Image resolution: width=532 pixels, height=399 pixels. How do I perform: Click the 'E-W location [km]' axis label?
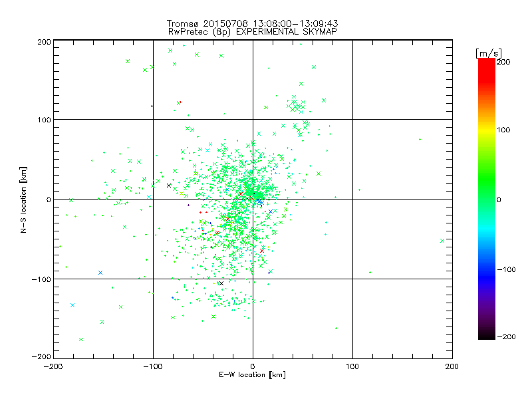tap(252, 375)
